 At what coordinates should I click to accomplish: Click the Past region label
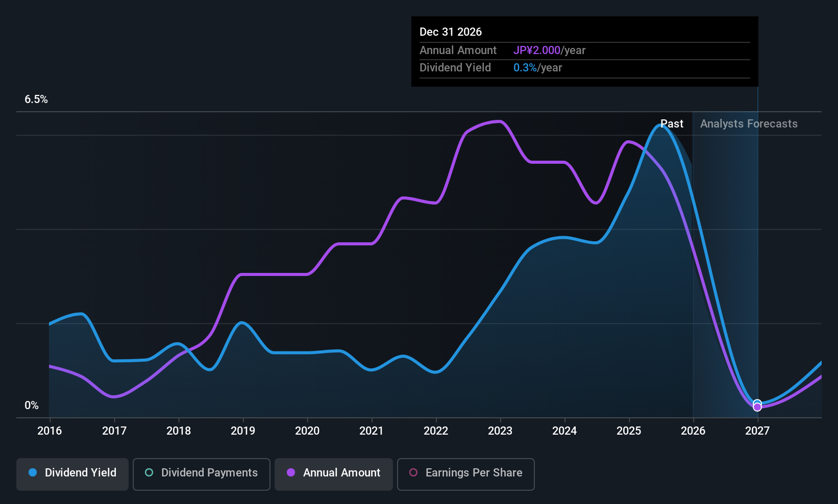[x=672, y=124]
